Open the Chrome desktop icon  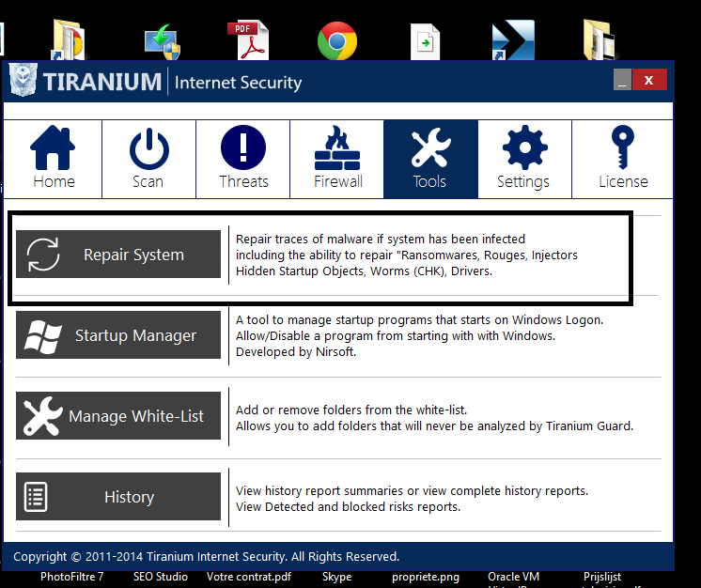(x=337, y=40)
